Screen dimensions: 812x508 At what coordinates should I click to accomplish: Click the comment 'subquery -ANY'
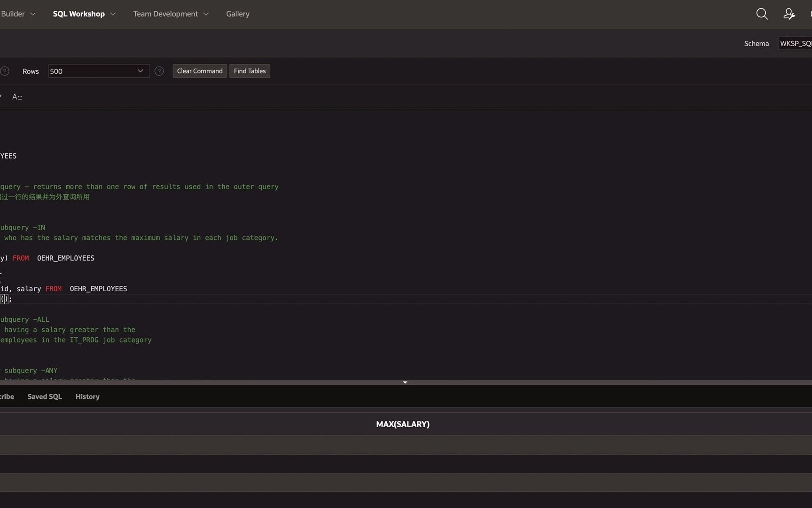pyautogui.click(x=31, y=371)
